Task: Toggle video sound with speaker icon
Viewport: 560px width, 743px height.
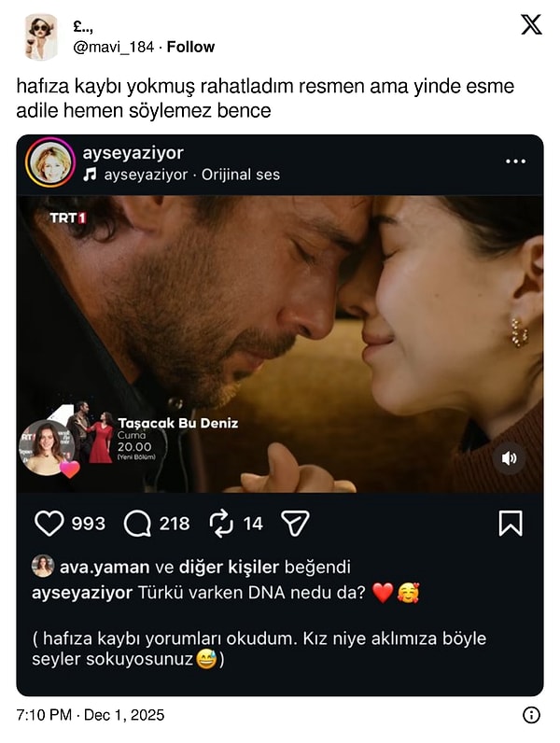Action: pyautogui.click(x=509, y=458)
